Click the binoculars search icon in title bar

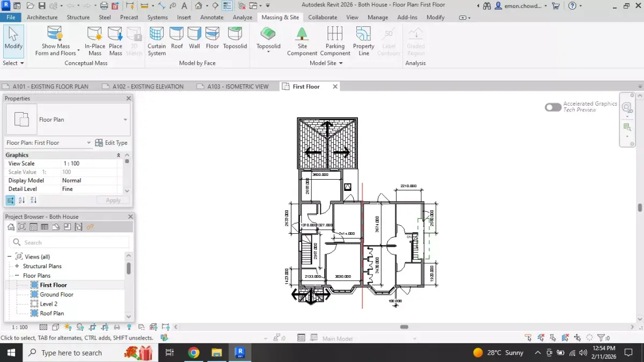(487, 6)
